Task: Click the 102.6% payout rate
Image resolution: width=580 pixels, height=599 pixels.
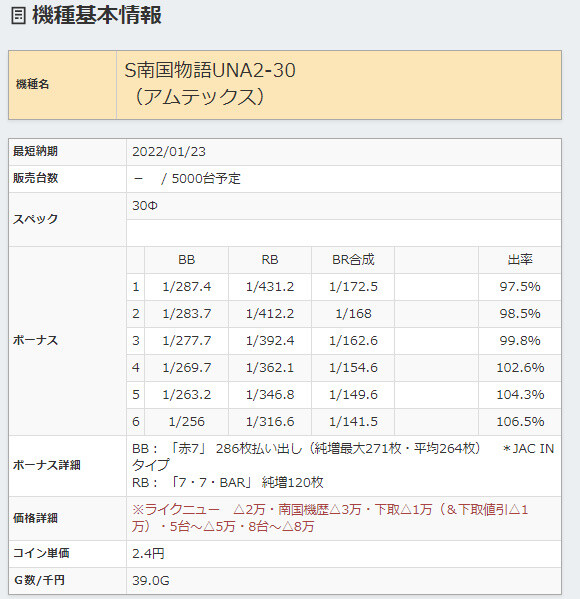Action: pos(520,367)
